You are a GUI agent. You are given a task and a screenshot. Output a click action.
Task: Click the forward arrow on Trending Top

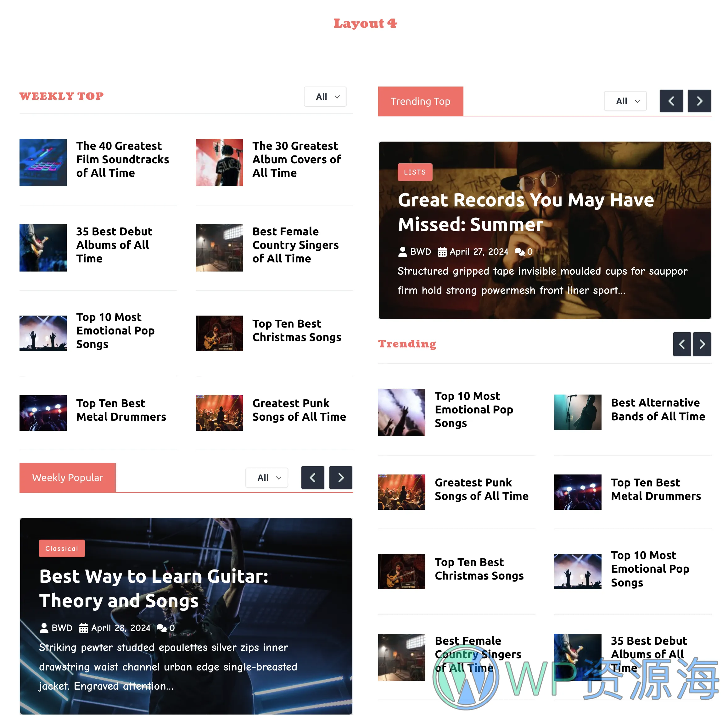pos(700,101)
